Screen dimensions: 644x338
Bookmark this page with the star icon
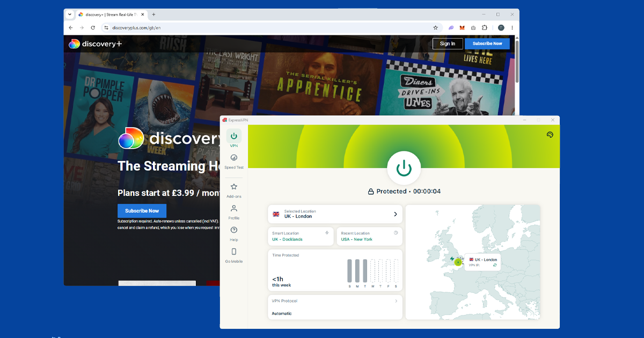click(x=435, y=28)
